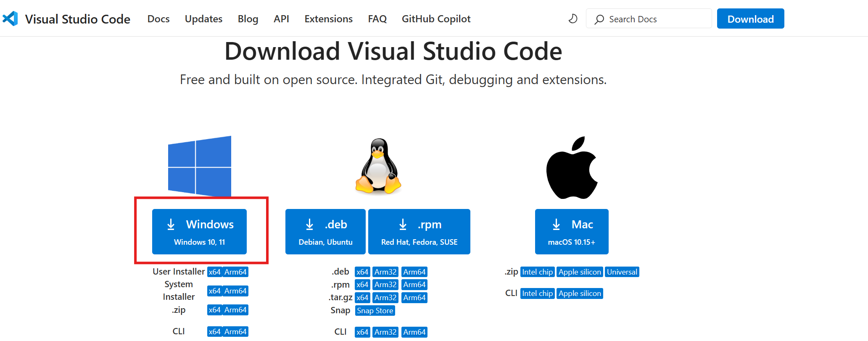
Task: Click the Visual Studio Code logo icon
Action: (10, 19)
